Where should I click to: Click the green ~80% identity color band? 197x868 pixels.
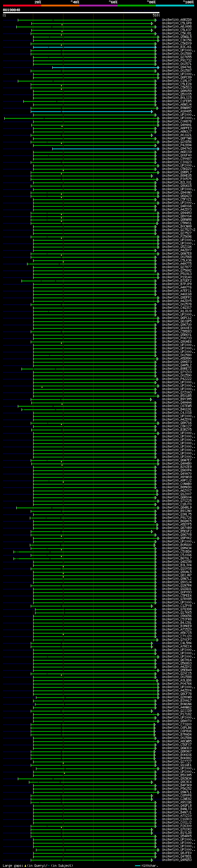pos(137,6)
